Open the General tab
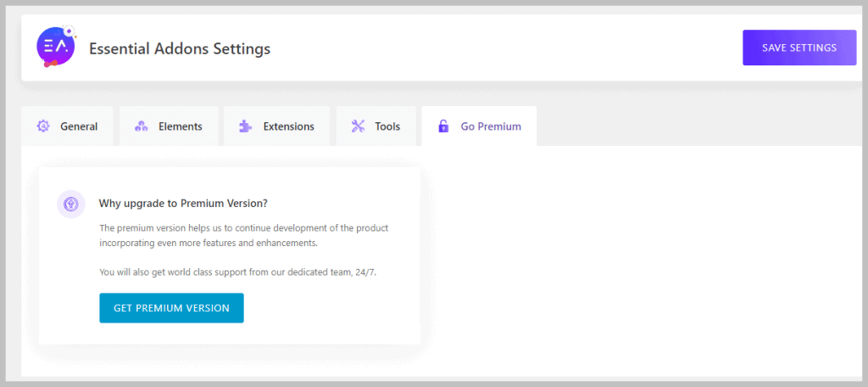 [67, 126]
